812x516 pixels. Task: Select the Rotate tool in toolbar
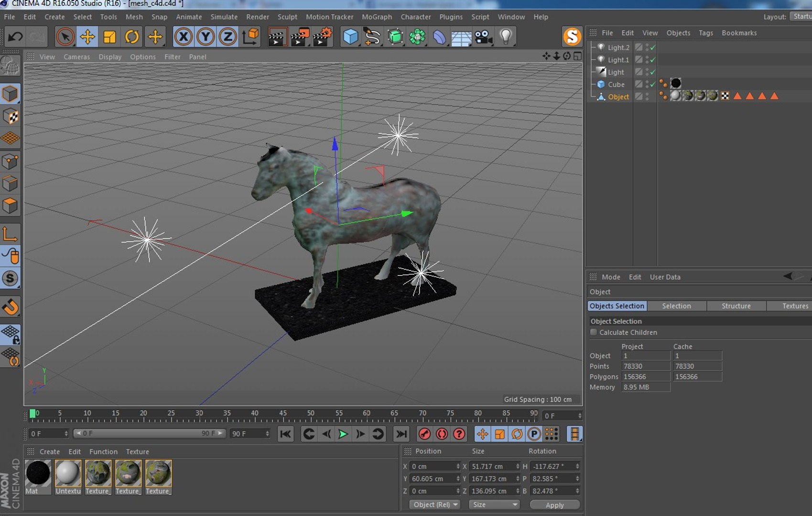(x=132, y=37)
